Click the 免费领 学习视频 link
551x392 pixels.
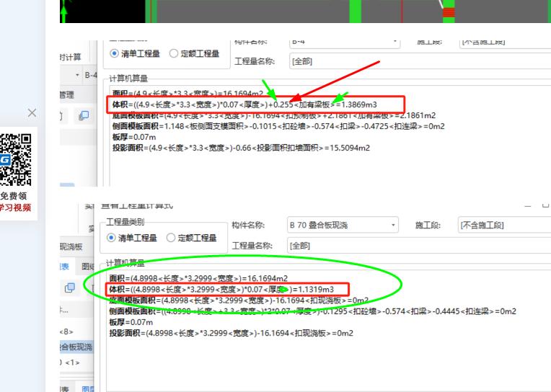(x=15, y=202)
